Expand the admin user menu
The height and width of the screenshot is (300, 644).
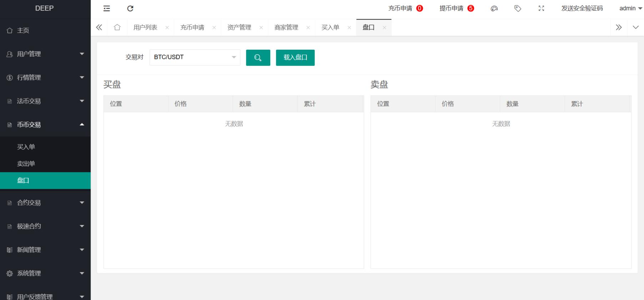point(630,9)
